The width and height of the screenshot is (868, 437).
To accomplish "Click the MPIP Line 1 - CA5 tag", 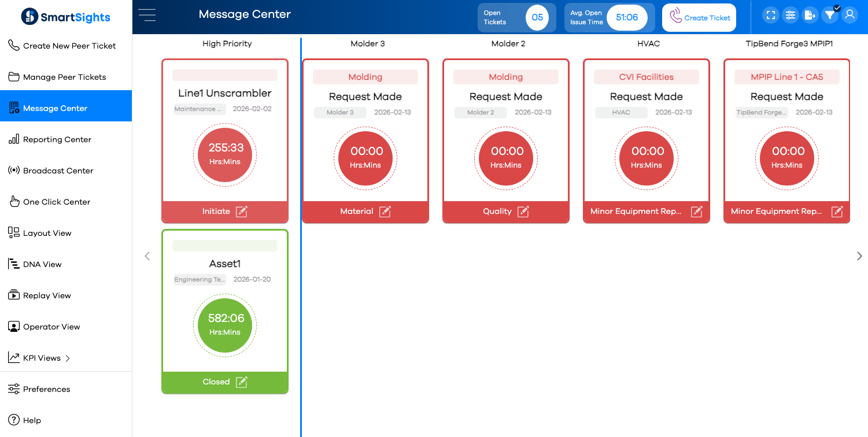I will (787, 77).
